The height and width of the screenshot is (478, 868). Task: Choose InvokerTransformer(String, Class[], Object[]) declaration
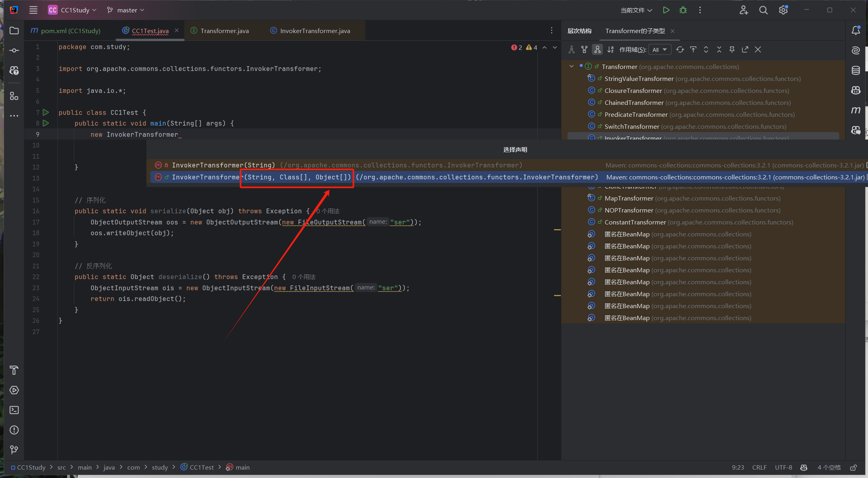click(x=507, y=177)
